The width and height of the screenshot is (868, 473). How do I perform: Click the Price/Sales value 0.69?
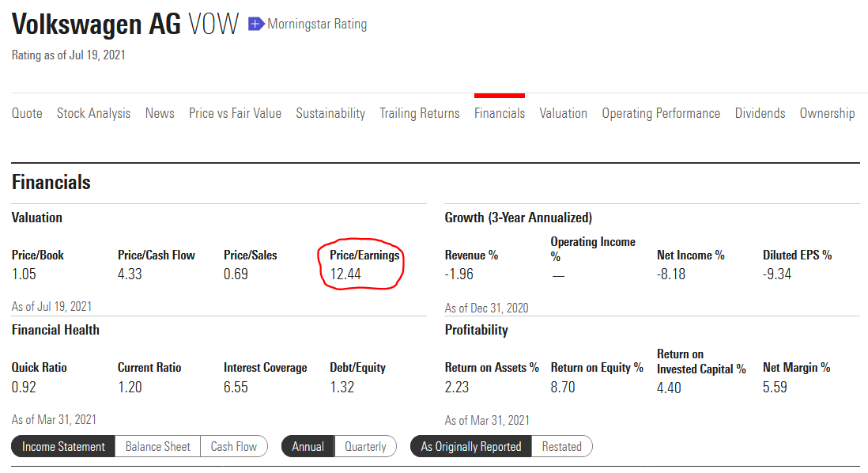236,274
